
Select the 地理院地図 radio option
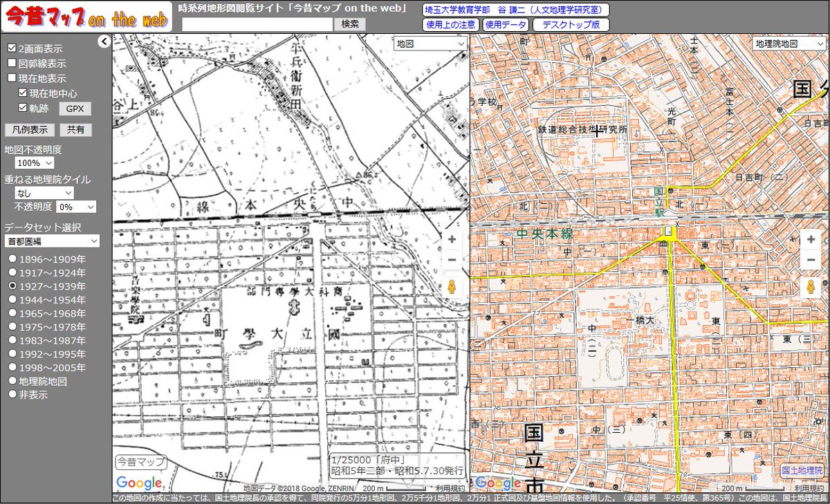[12, 380]
